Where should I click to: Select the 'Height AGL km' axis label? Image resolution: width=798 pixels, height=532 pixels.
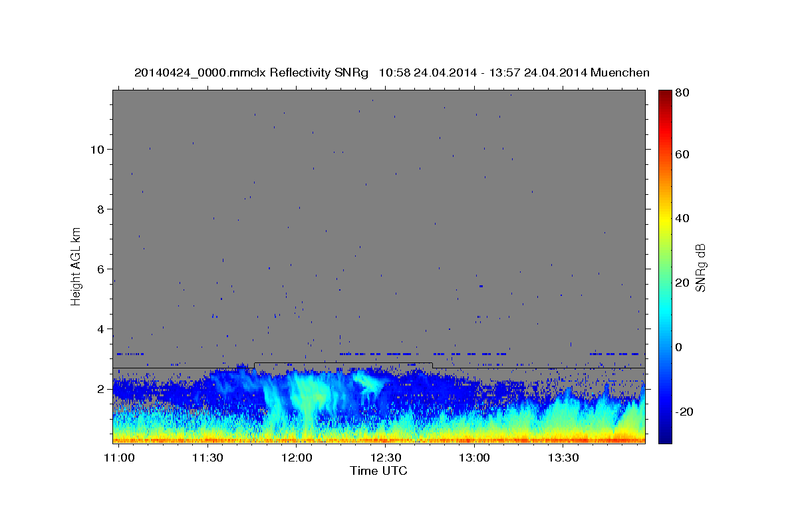tap(76, 266)
